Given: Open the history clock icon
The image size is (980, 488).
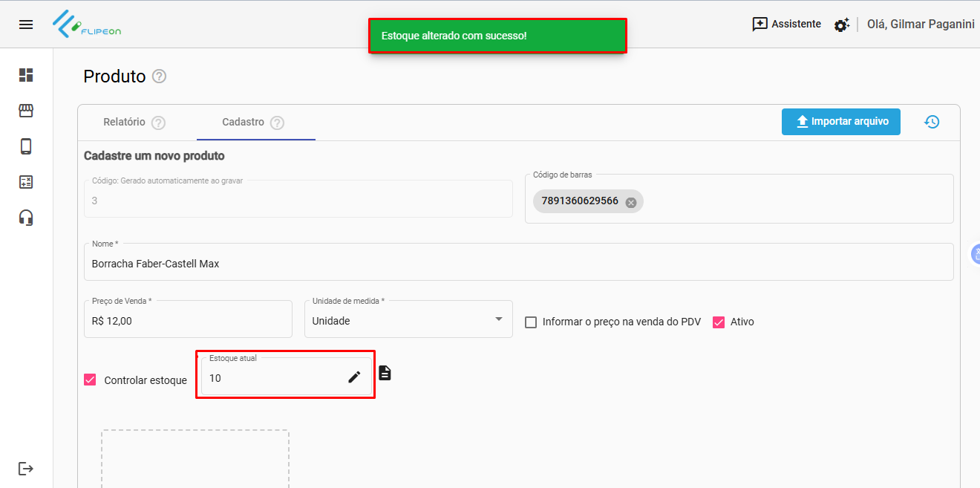Looking at the screenshot, I should pos(932,122).
